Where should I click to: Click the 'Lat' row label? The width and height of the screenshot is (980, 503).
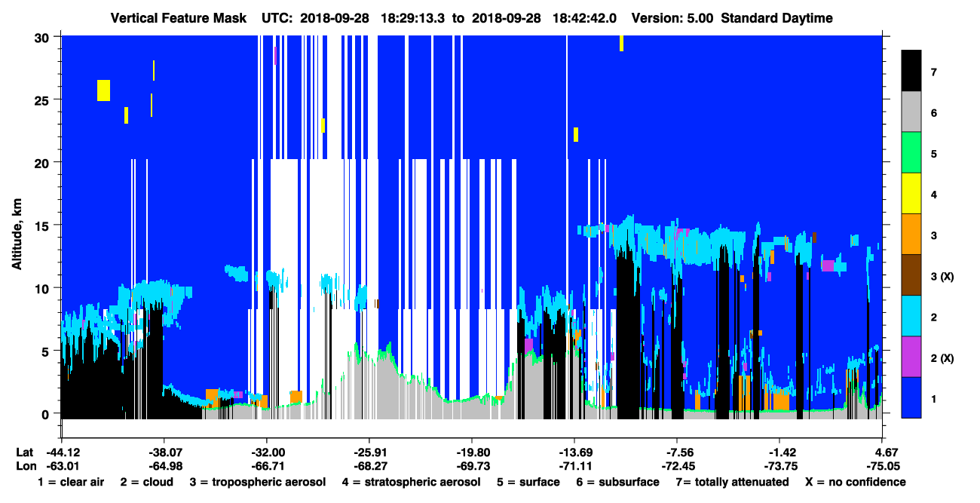coord(24,452)
